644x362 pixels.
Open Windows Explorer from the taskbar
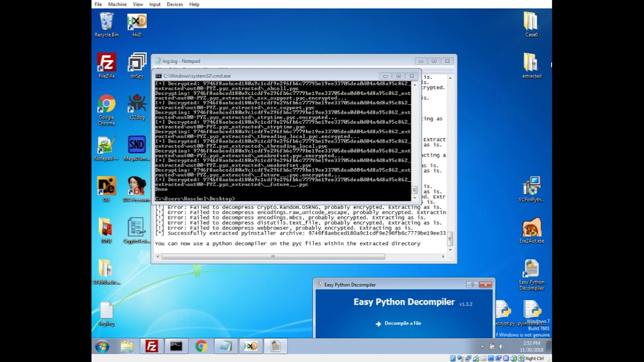pyautogui.click(x=127, y=346)
